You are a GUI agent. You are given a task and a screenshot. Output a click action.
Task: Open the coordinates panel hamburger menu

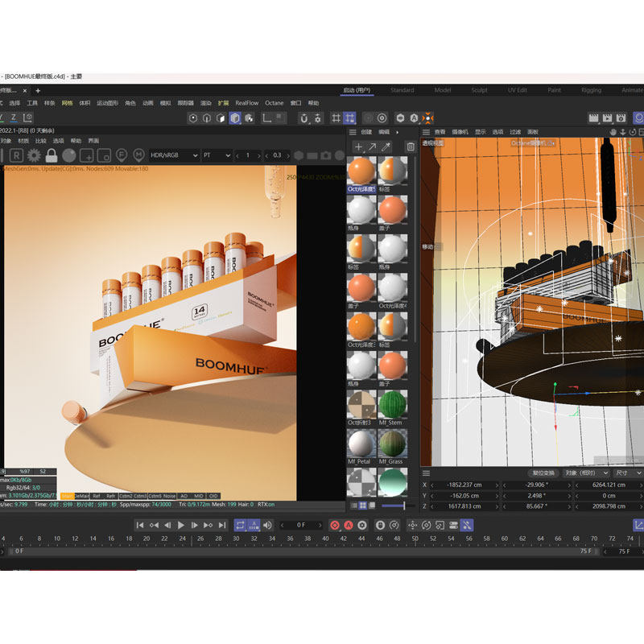coord(426,473)
